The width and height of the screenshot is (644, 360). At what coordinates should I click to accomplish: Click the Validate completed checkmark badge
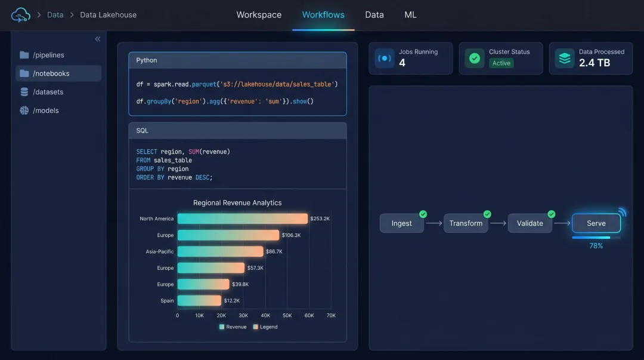pos(552,214)
